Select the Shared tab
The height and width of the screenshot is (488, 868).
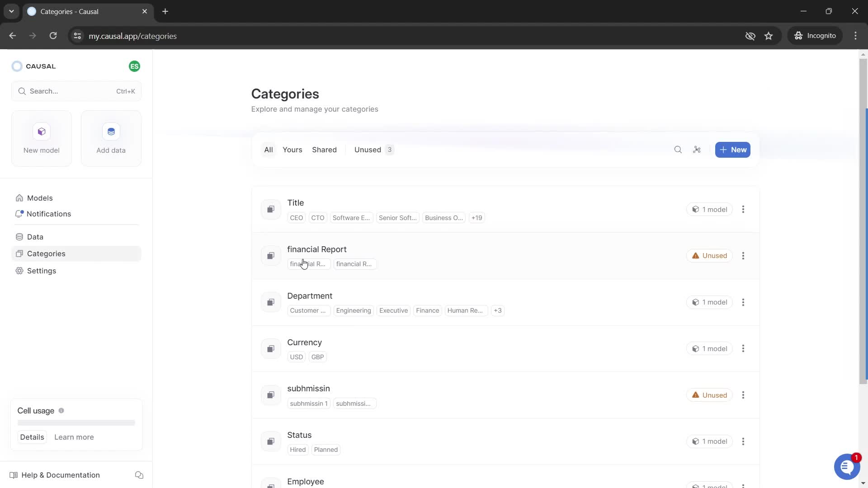325,150
